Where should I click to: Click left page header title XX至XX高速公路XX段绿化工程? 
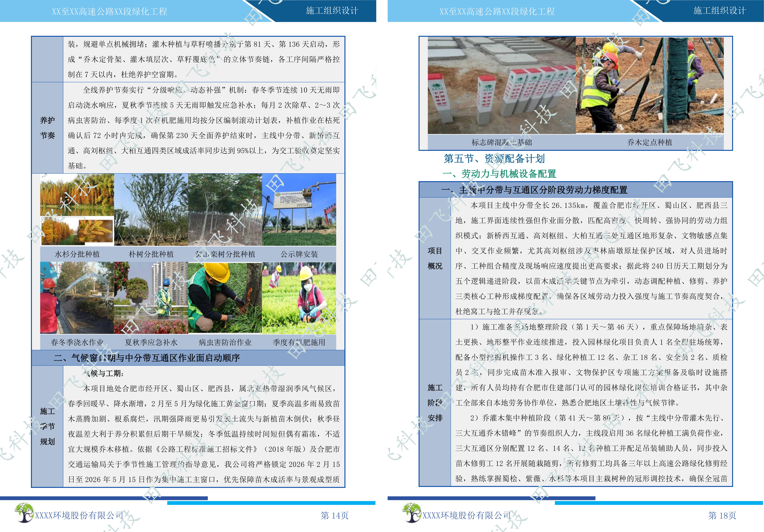tap(110, 12)
